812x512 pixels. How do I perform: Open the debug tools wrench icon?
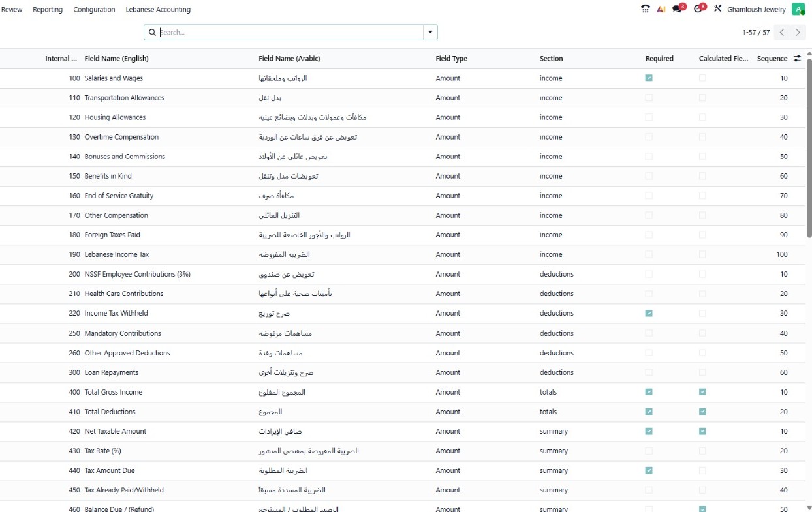(x=717, y=9)
